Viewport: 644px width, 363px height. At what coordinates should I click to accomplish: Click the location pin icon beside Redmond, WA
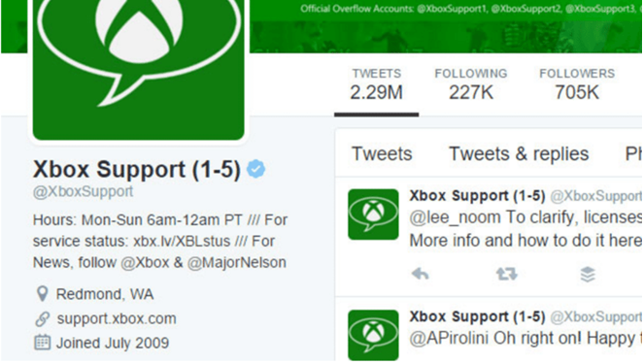[x=43, y=294]
